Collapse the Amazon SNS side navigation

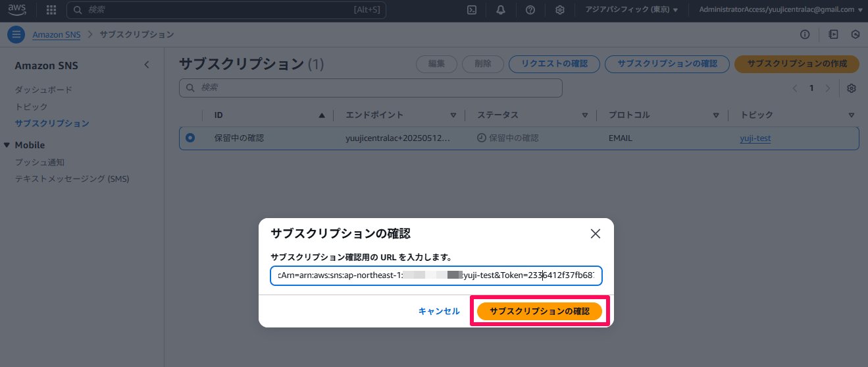tap(147, 65)
